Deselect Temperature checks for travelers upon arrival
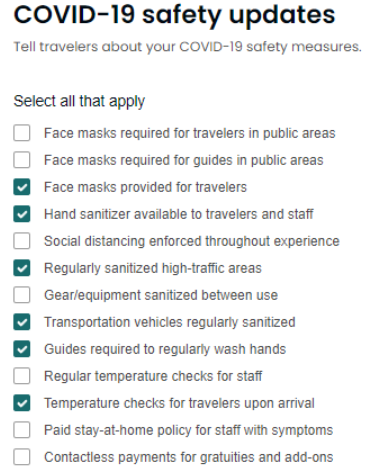 [22, 403]
